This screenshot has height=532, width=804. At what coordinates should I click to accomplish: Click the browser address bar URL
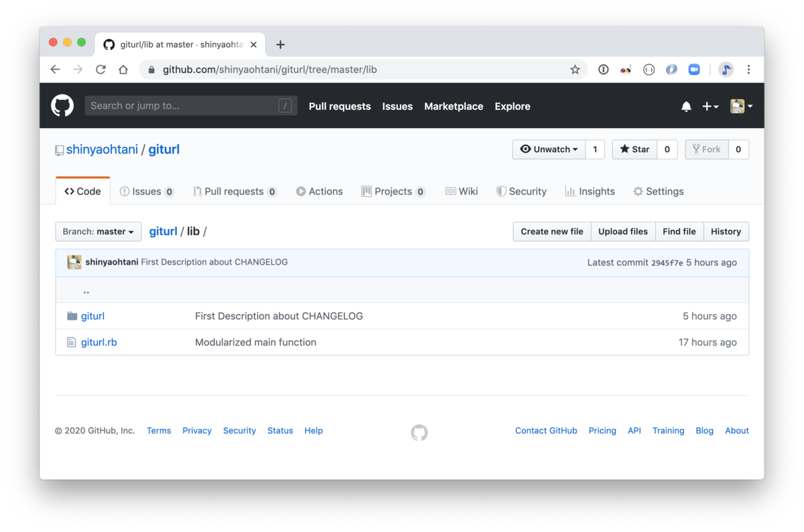click(x=270, y=70)
